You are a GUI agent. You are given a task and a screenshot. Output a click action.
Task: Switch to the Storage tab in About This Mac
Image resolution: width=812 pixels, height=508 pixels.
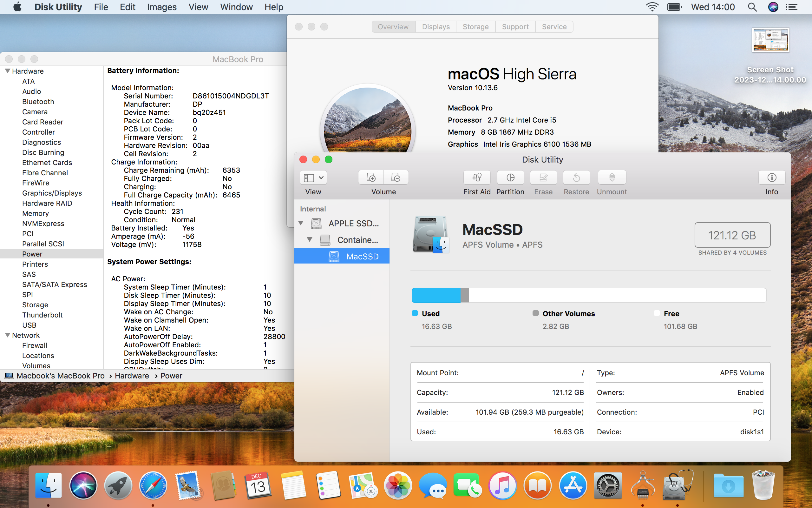click(475, 27)
